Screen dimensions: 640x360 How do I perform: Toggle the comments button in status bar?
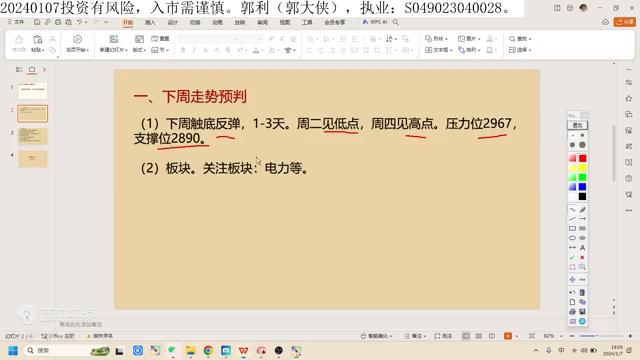pyautogui.click(x=443, y=336)
